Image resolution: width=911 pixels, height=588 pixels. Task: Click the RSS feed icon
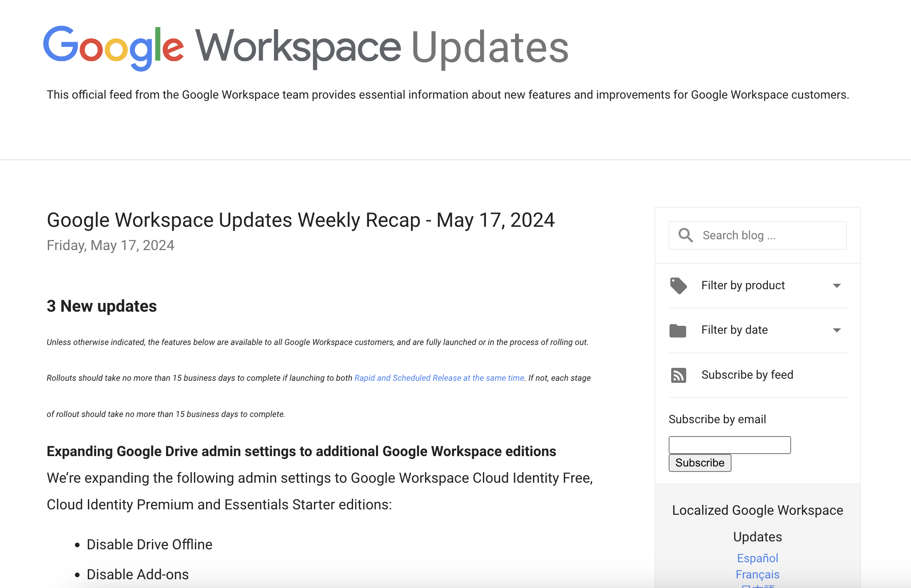tap(678, 375)
